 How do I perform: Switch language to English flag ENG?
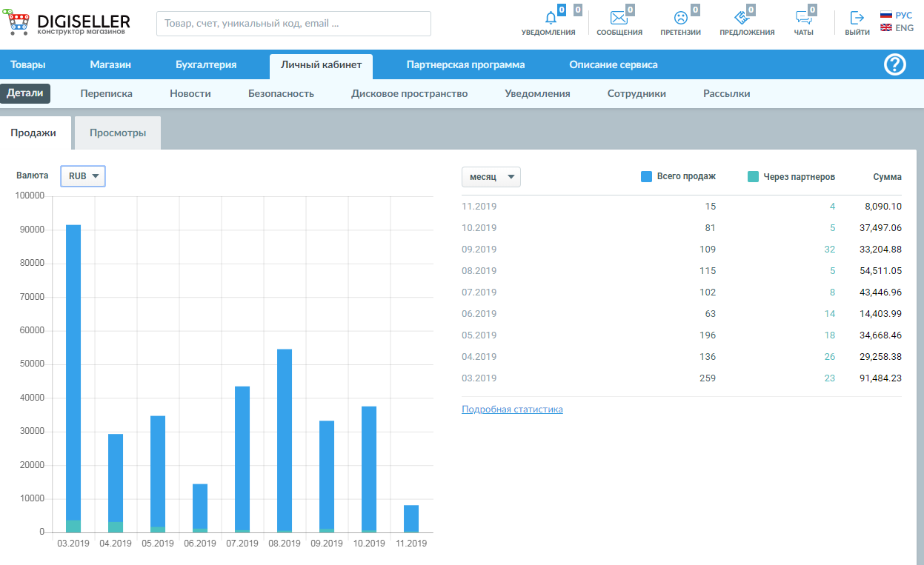[x=896, y=28]
